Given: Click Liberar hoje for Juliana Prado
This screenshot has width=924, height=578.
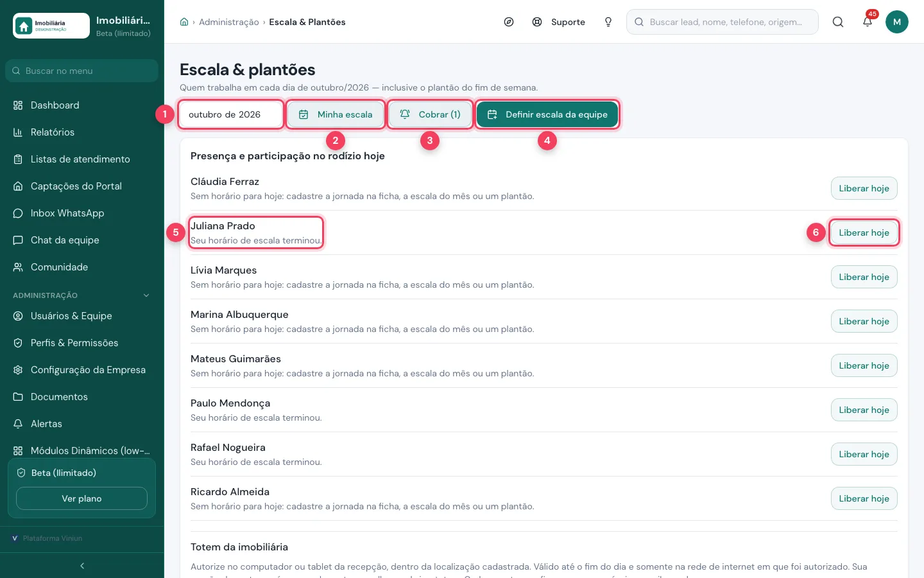Looking at the screenshot, I should click(864, 232).
